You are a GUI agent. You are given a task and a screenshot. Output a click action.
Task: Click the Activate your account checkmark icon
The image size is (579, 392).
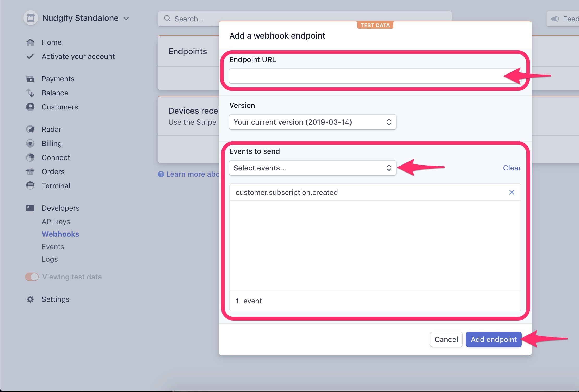30,56
